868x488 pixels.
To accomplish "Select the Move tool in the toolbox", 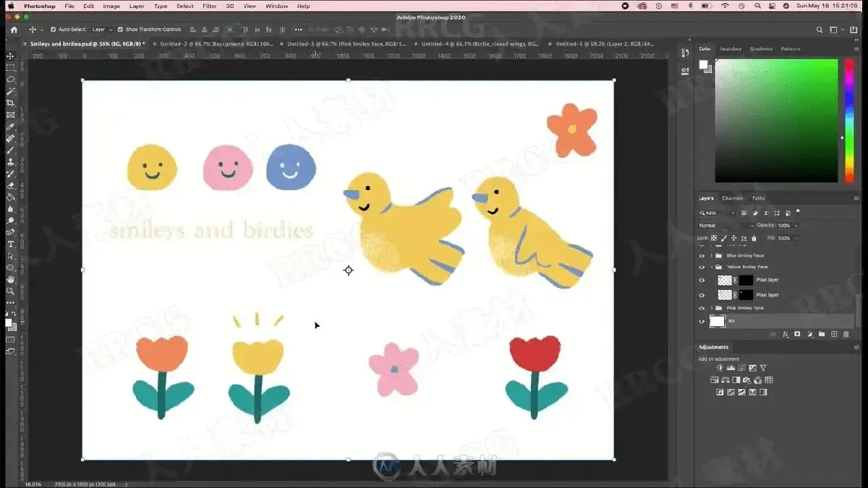I will (x=11, y=56).
